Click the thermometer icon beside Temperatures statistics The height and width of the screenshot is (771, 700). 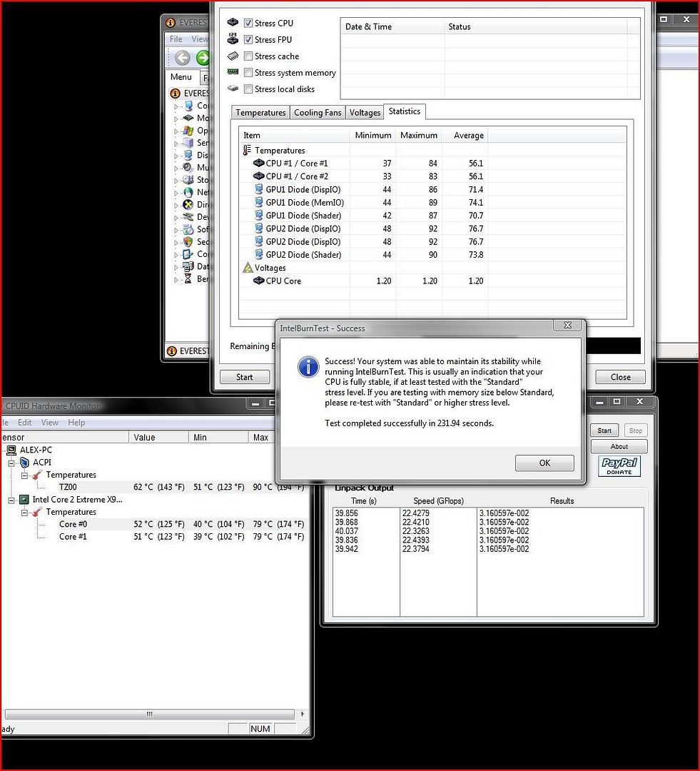pos(247,150)
